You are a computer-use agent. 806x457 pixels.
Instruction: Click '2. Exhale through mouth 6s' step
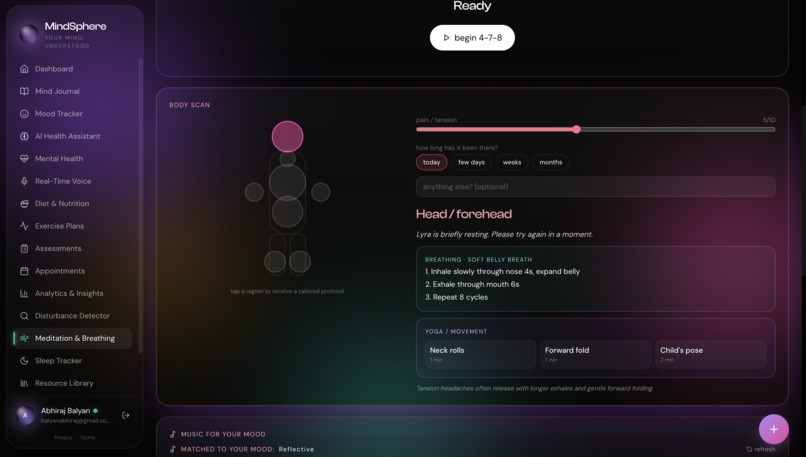point(472,284)
